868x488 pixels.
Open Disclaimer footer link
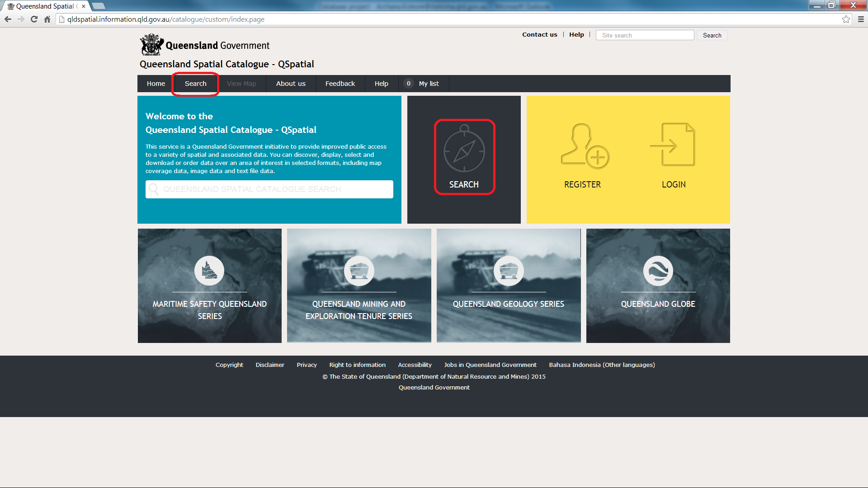[270, 365]
